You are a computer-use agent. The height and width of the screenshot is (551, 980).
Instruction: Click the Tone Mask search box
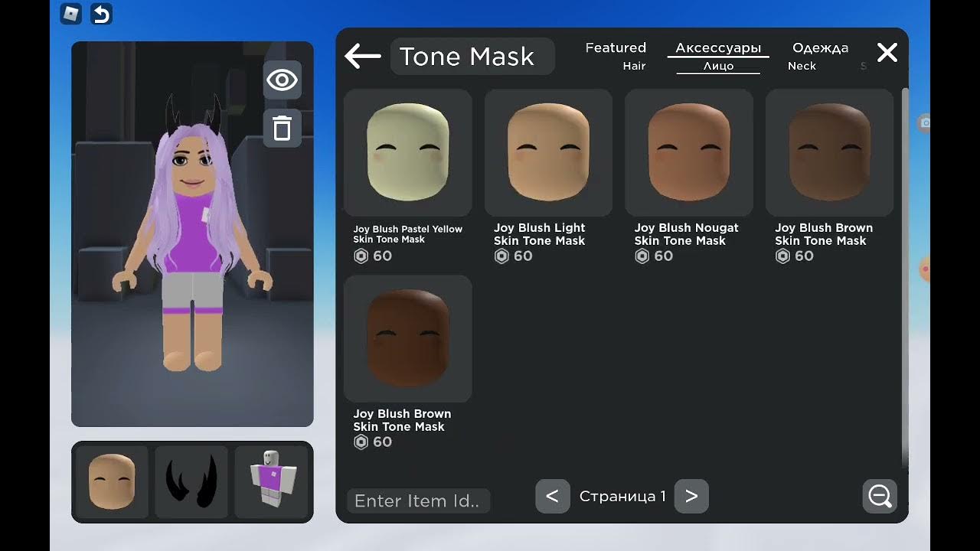point(472,57)
